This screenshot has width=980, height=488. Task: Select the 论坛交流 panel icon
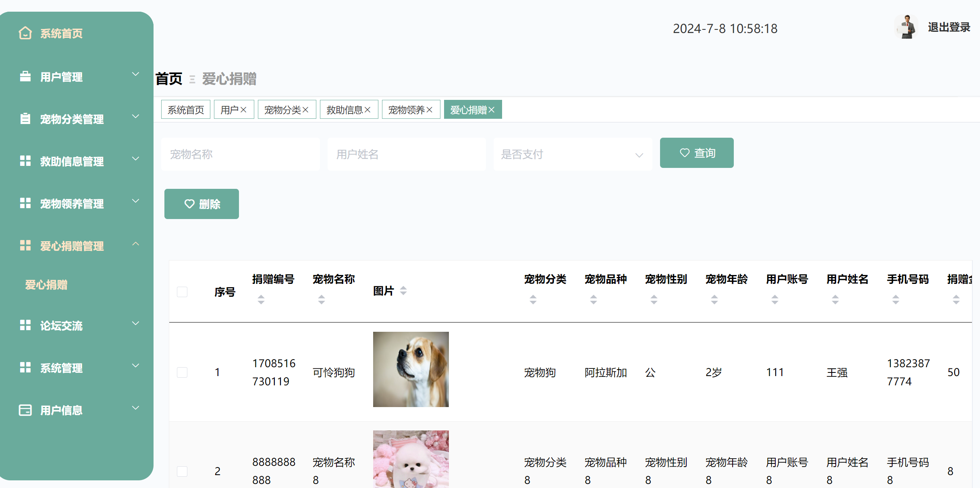25,325
